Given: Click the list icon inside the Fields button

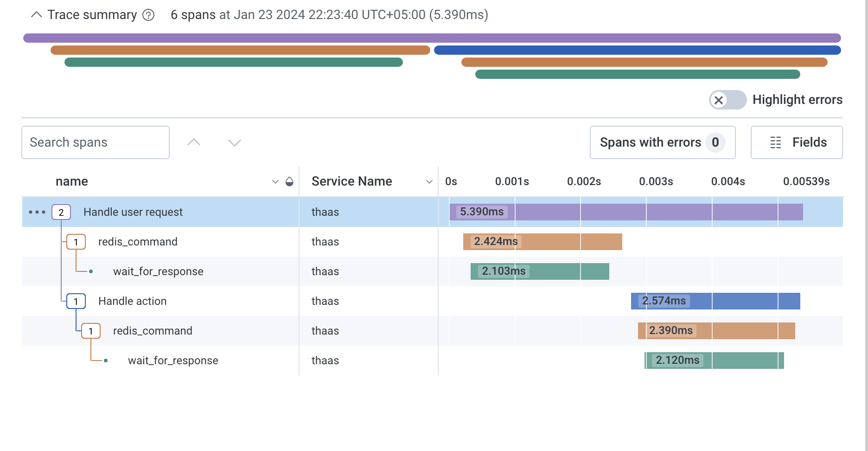Looking at the screenshot, I should click(776, 142).
